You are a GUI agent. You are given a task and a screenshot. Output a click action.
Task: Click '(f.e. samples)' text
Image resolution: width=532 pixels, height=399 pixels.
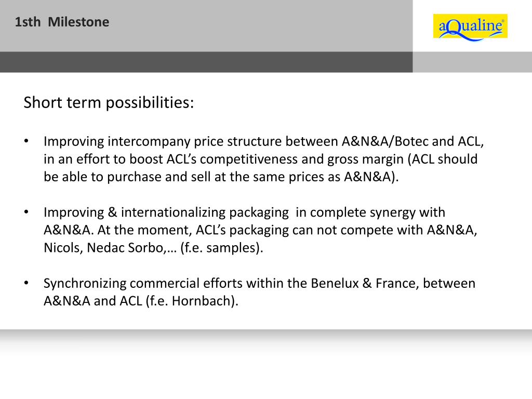click(x=221, y=248)
